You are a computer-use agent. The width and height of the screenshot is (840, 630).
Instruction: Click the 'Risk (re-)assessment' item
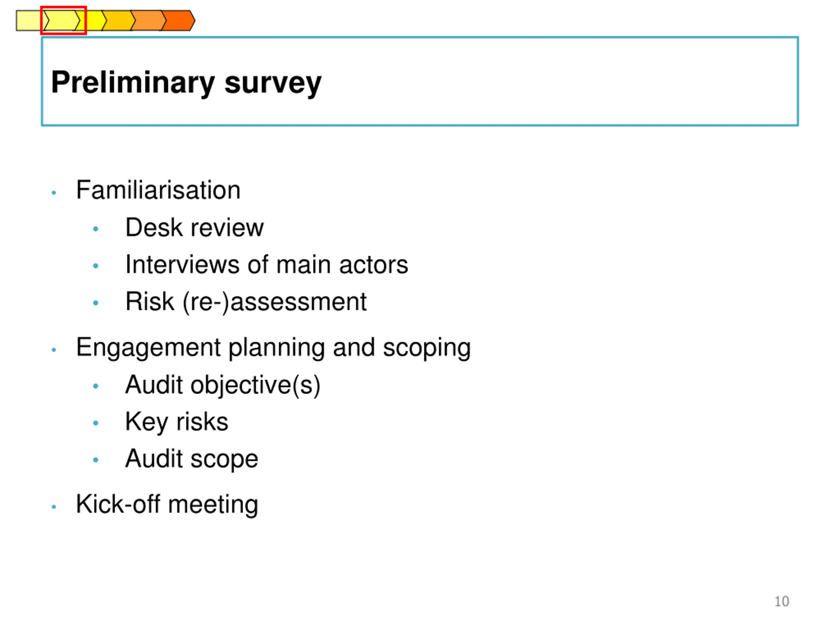246,302
